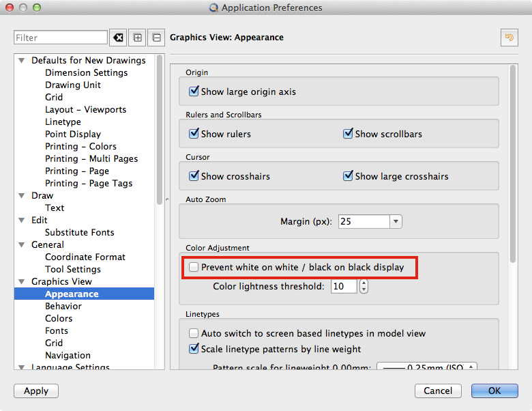Open the Colors preferences page
The height and width of the screenshot is (411, 532).
[x=59, y=318]
